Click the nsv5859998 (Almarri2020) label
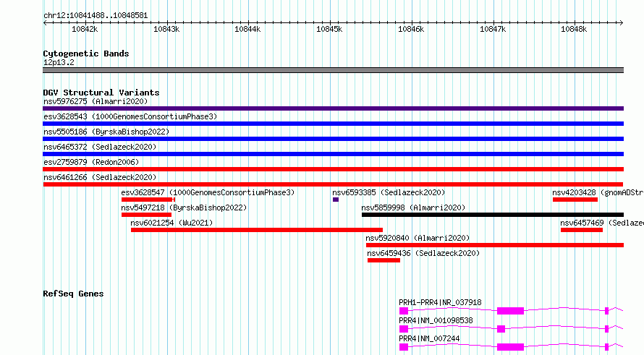The height and width of the screenshot is (355, 644). (413, 208)
